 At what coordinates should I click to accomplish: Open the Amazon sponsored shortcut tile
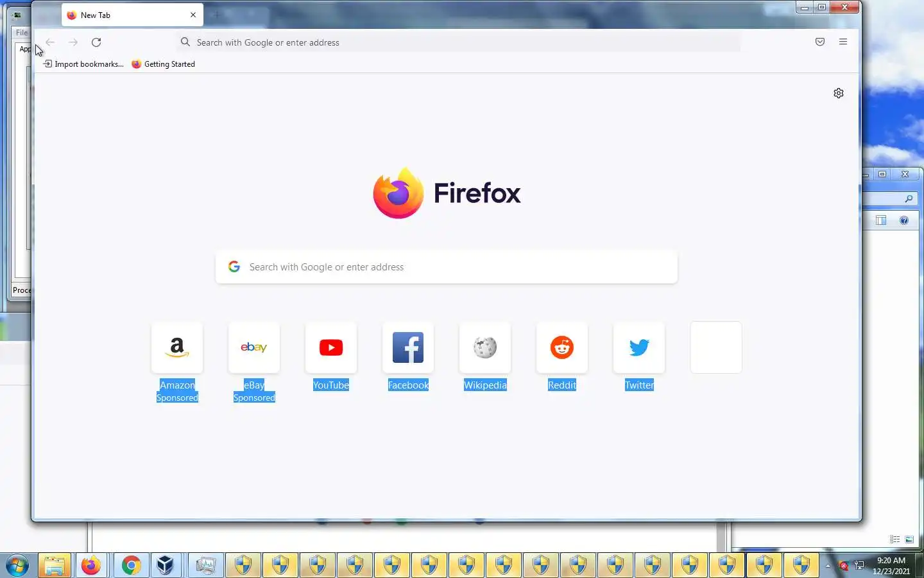point(177,347)
